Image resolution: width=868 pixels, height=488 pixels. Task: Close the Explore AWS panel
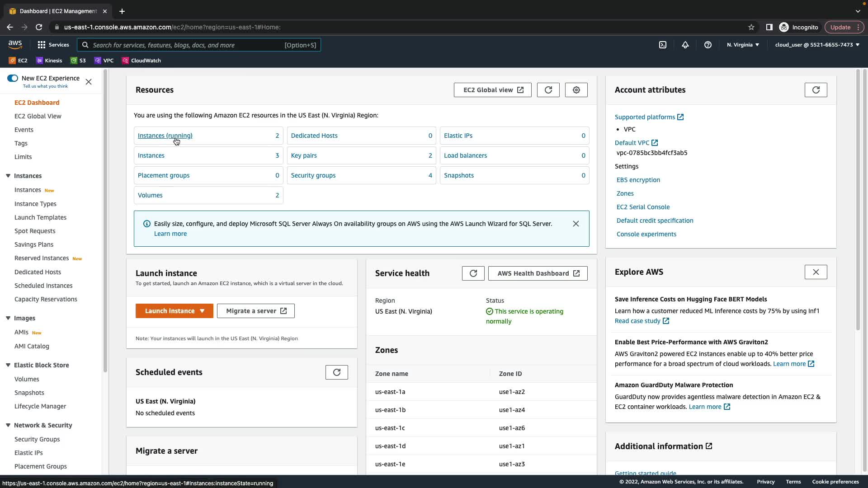(816, 272)
